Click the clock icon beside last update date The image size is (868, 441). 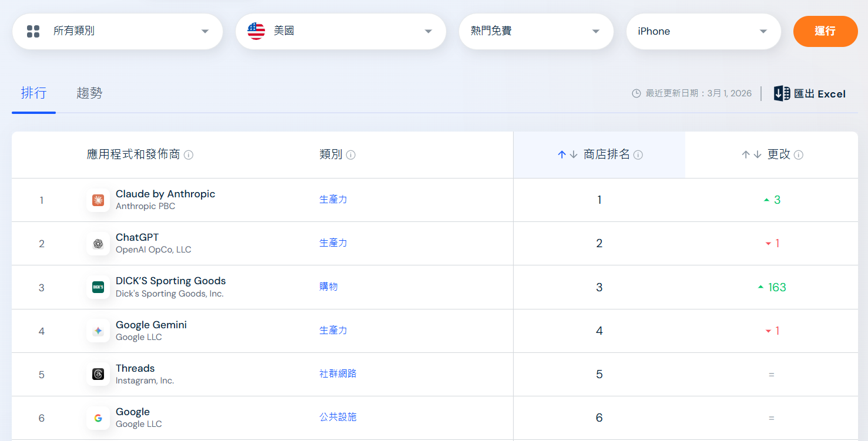coord(636,93)
